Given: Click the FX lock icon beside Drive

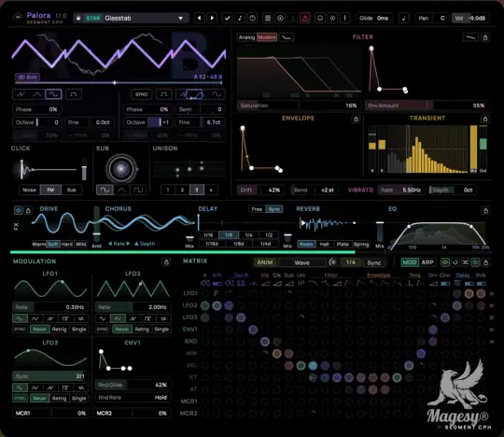Looking at the screenshot, I should [28, 210].
